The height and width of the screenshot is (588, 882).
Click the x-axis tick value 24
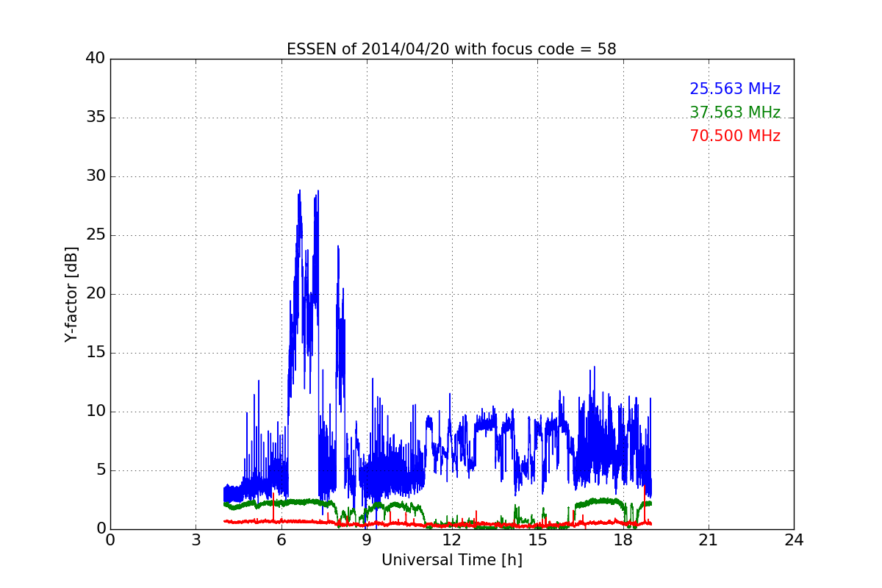tap(794, 540)
